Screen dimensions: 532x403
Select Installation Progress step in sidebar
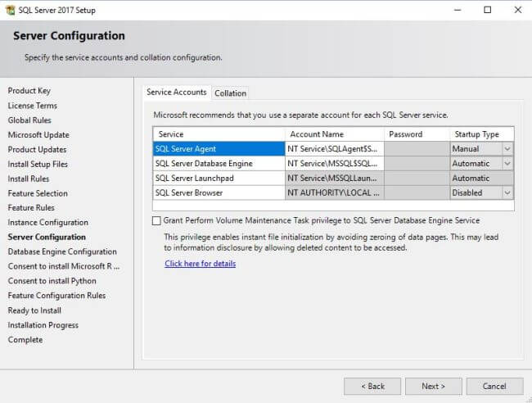tap(43, 325)
